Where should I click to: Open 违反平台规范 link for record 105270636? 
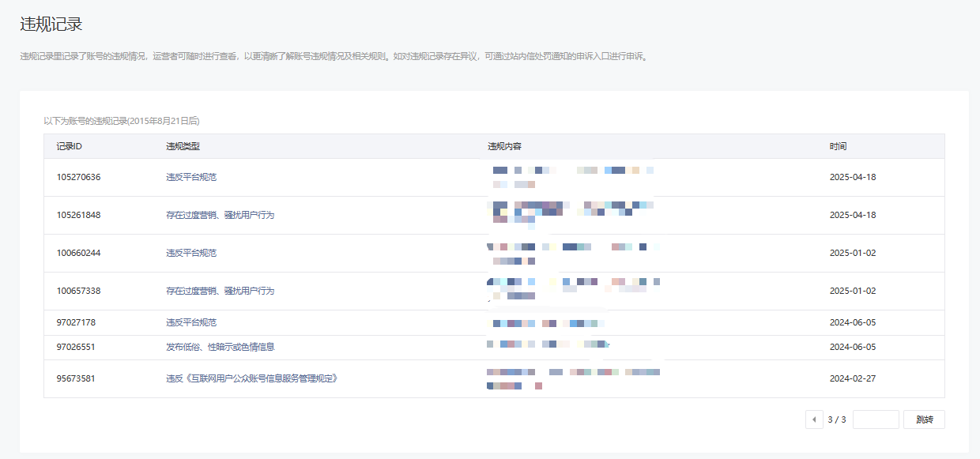[191, 177]
